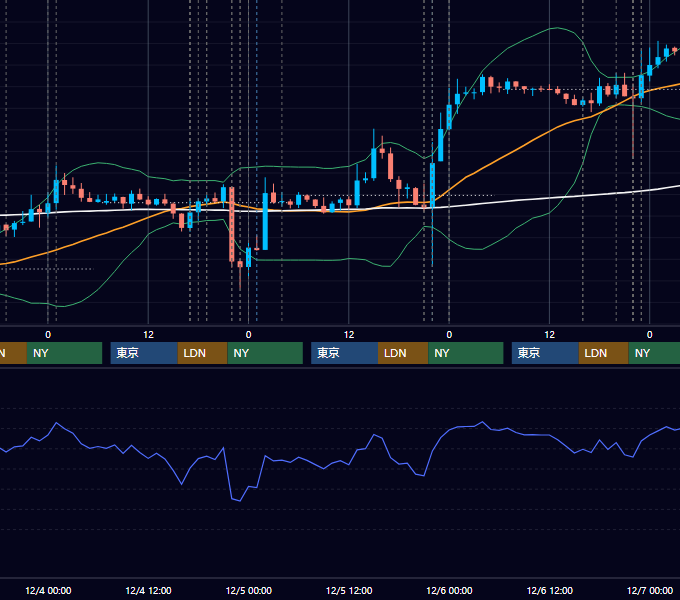Viewport: 680px width, 600px height.
Task: Select the LDN session block on 12/6
Action: tap(604, 353)
